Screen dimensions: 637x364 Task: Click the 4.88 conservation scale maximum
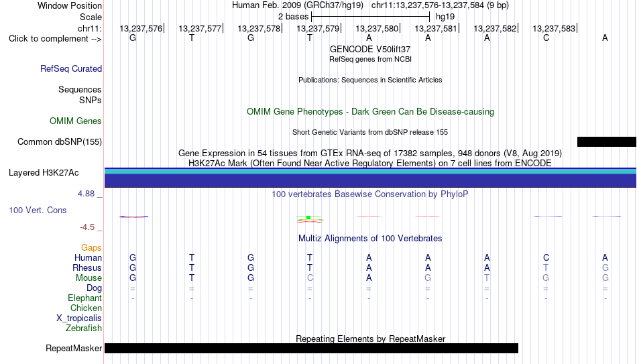click(86, 194)
